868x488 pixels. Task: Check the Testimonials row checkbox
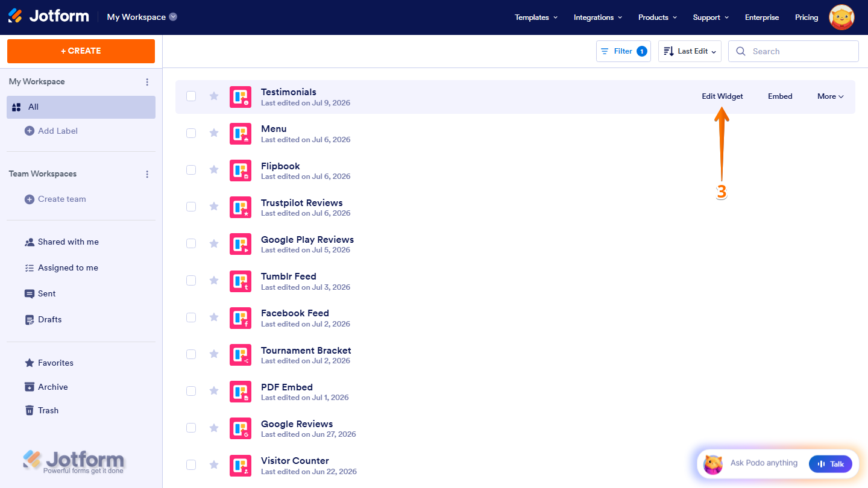click(x=191, y=96)
